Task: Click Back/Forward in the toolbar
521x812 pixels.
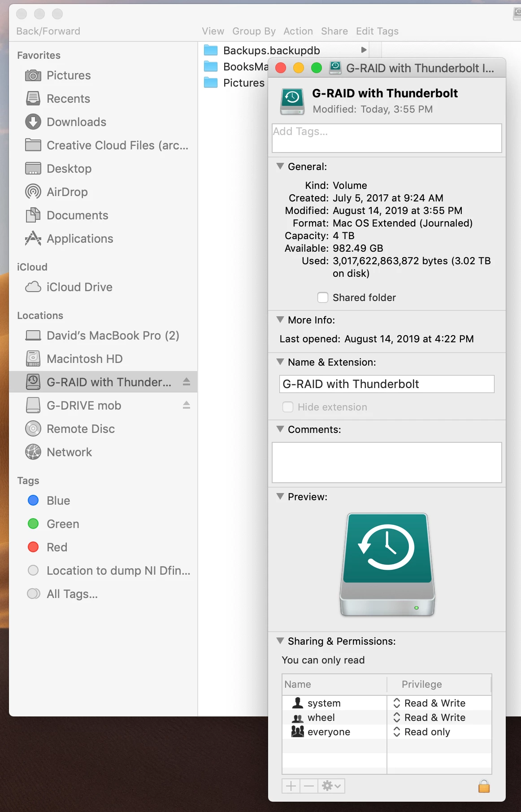Action: pyautogui.click(x=48, y=31)
